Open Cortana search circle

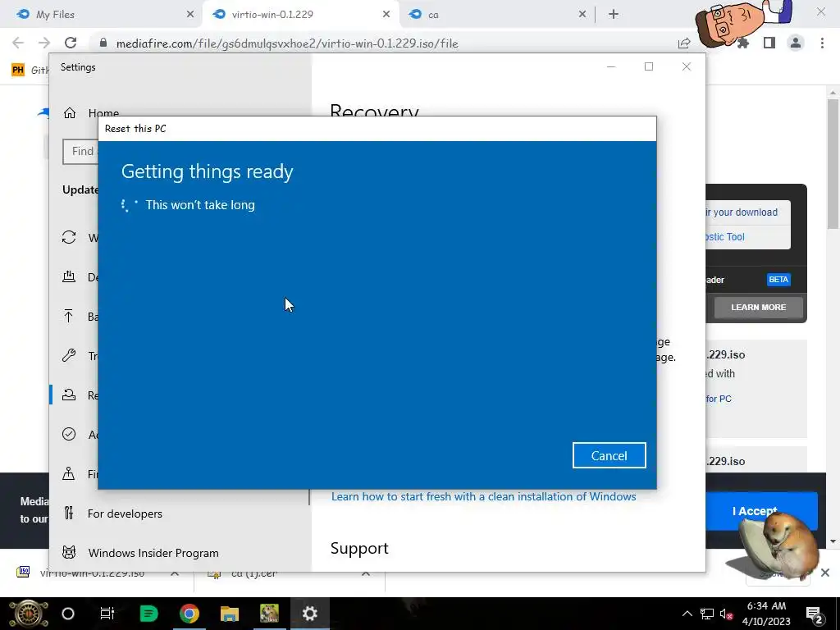(x=68, y=614)
